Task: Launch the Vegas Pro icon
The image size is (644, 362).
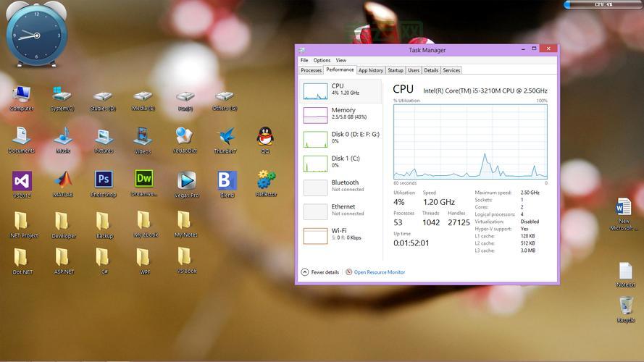Action: [x=186, y=185]
